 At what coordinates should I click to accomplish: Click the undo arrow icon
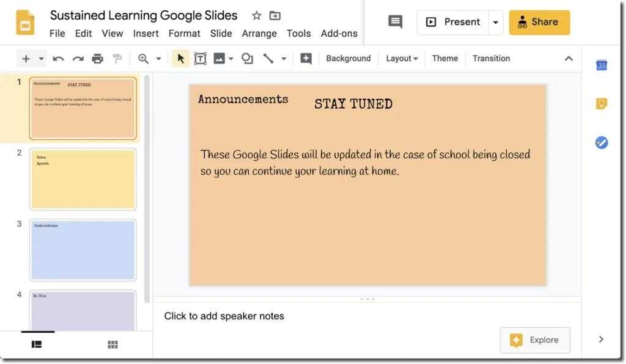(59, 59)
